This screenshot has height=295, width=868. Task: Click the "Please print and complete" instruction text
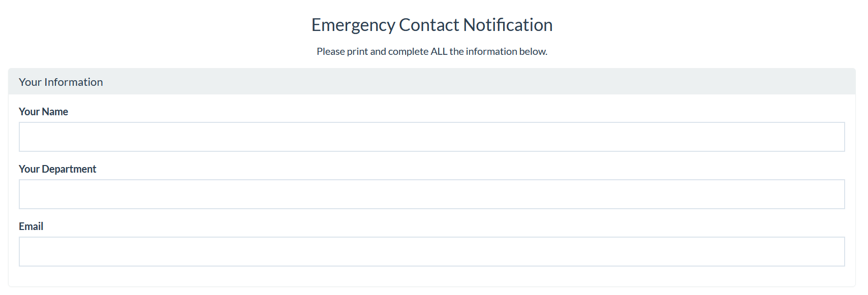tap(431, 51)
